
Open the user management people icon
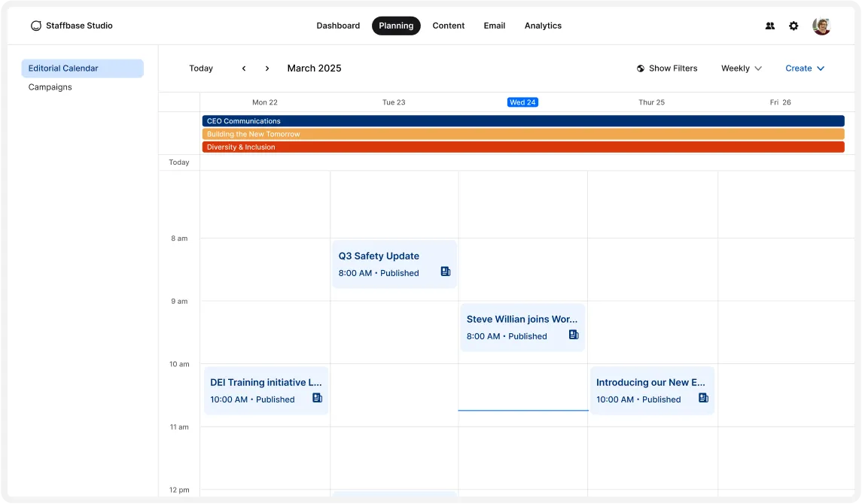pyautogui.click(x=769, y=26)
